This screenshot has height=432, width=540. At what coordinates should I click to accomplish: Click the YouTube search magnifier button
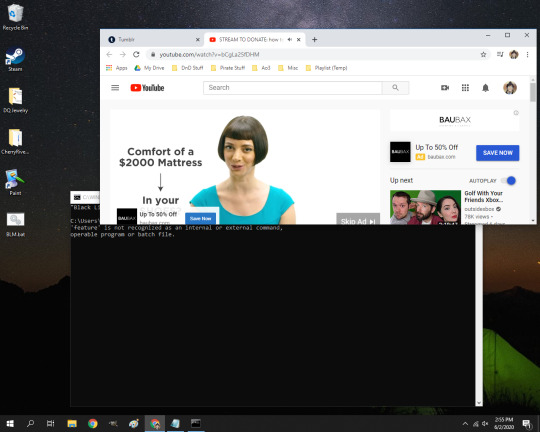(x=395, y=88)
